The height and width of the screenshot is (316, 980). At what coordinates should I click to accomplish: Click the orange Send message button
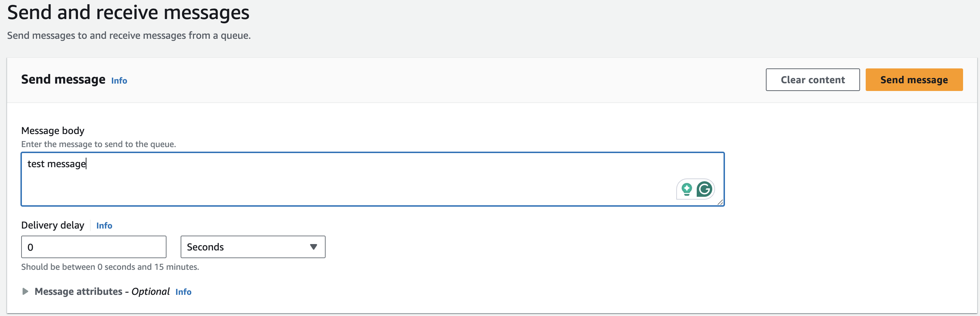[914, 80]
